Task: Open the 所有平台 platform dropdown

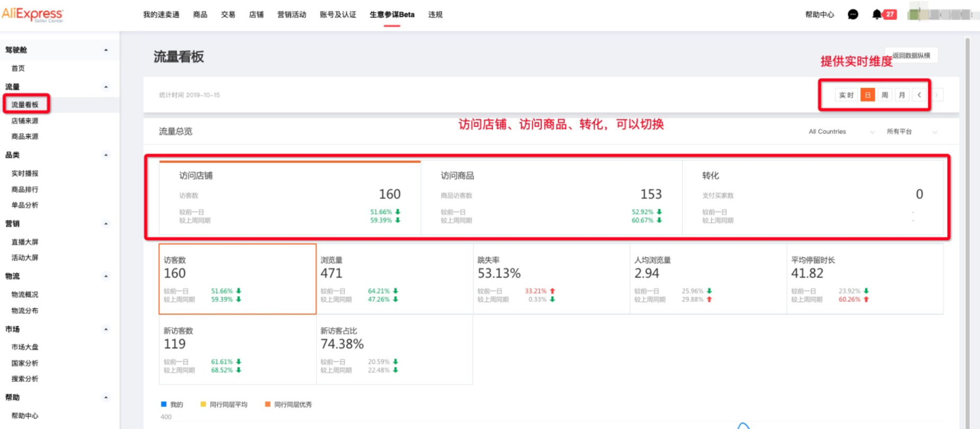Action: [x=911, y=132]
